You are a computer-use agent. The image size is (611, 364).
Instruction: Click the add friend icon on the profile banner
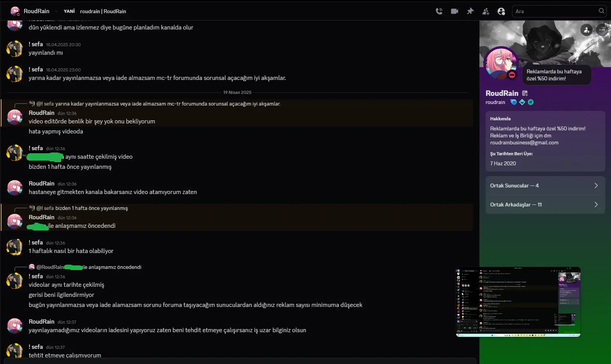[x=587, y=30]
